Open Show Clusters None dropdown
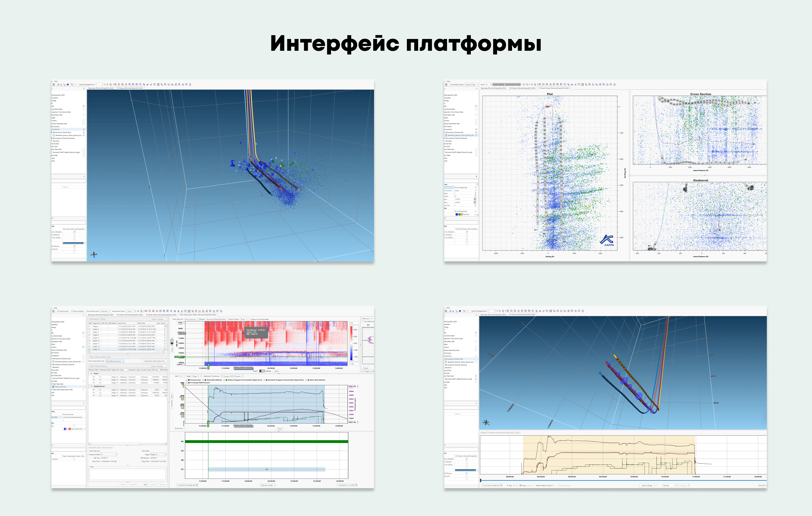812x516 pixels. pos(244,319)
